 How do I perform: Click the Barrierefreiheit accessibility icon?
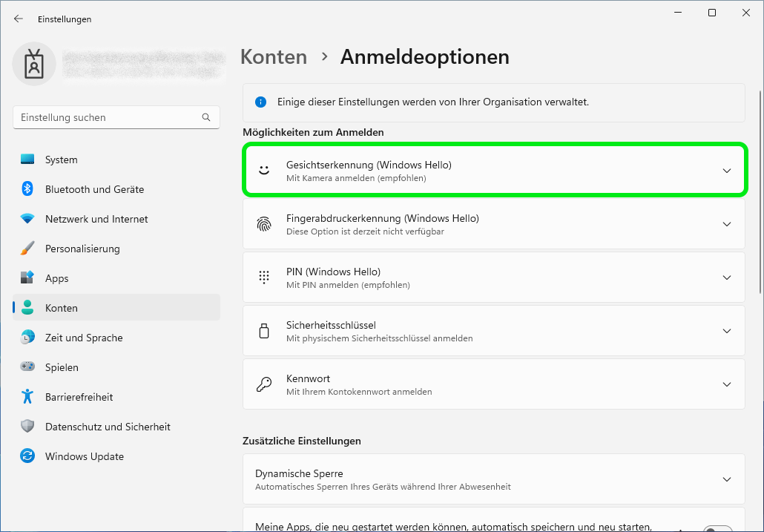27,397
